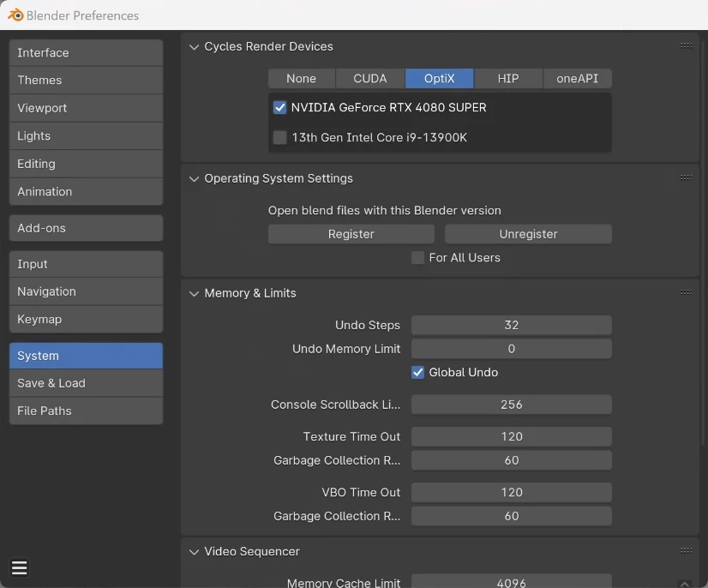The height and width of the screenshot is (588, 708).
Task: Click the Blender logo in title bar
Action: pyautogui.click(x=15, y=15)
